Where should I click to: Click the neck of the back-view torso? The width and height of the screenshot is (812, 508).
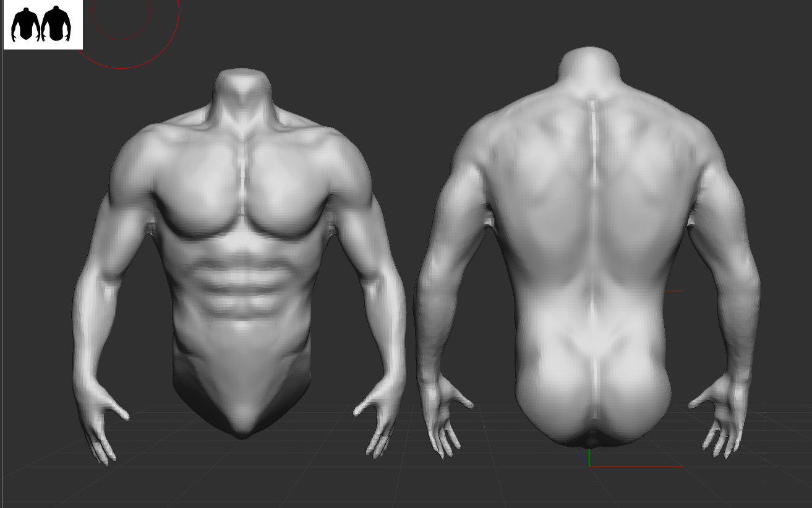pos(589,69)
